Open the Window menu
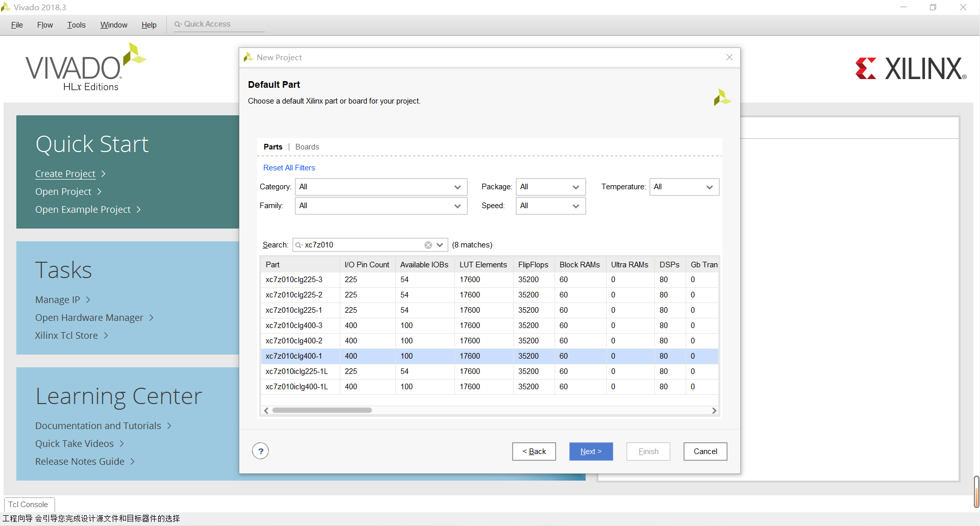The height and width of the screenshot is (526, 980). [x=114, y=25]
